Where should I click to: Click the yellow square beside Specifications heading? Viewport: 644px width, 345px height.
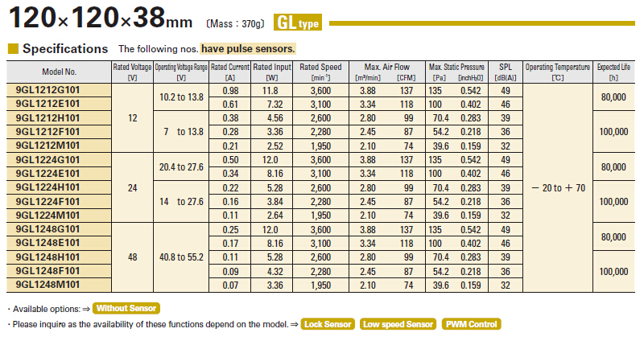[x=12, y=49]
